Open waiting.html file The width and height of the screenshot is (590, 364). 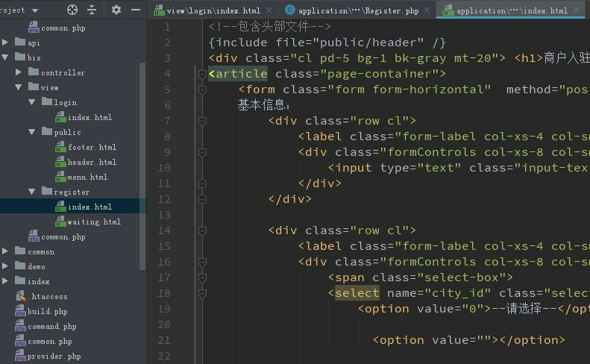click(x=94, y=222)
